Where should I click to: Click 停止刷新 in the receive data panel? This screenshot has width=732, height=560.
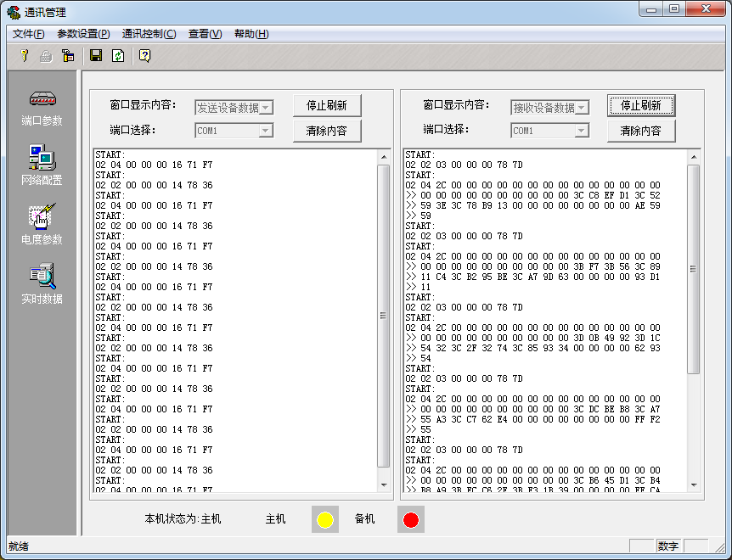point(641,106)
